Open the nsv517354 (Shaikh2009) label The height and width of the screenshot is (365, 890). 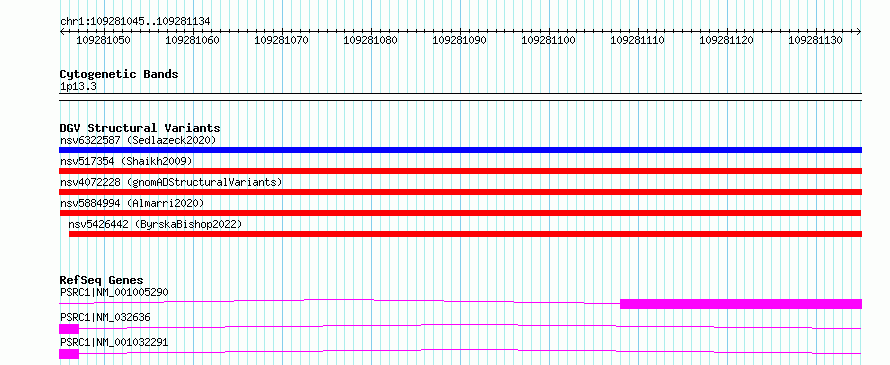(126, 161)
